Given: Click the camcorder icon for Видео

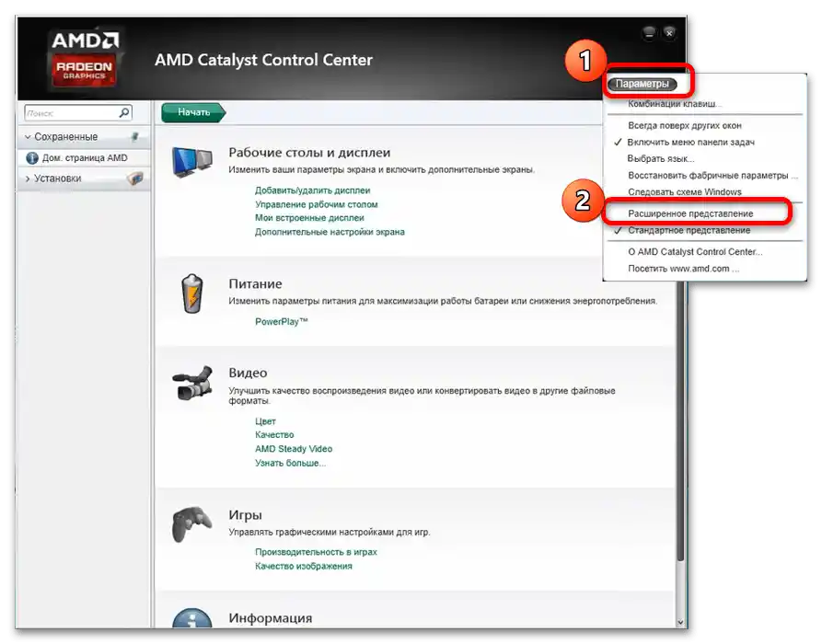Looking at the screenshot, I should [x=192, y=383].
